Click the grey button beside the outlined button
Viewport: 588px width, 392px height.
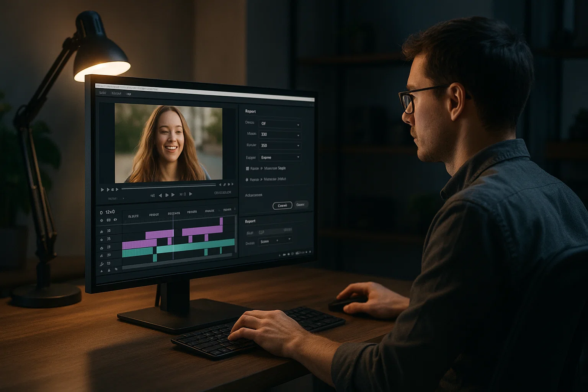point(301,205)
